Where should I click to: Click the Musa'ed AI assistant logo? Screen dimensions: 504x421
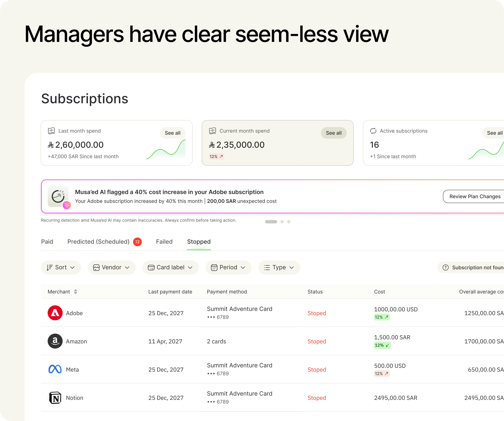point(58,196)
